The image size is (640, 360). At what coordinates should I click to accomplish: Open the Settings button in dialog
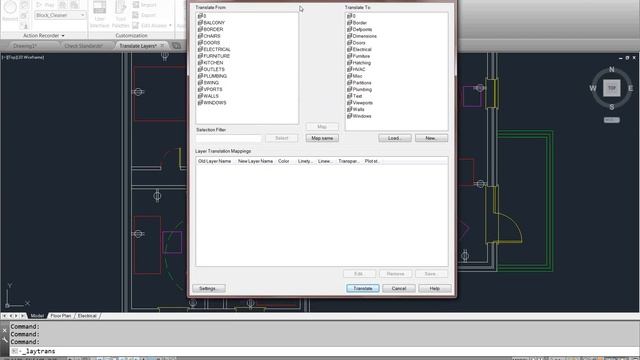pos(209,289)
